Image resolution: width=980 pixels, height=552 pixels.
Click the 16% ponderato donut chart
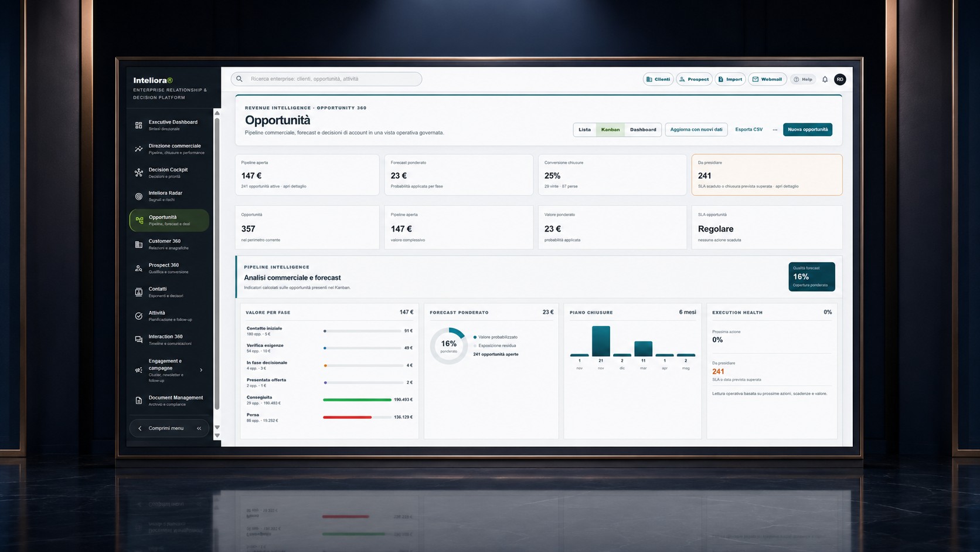(449, 346)
